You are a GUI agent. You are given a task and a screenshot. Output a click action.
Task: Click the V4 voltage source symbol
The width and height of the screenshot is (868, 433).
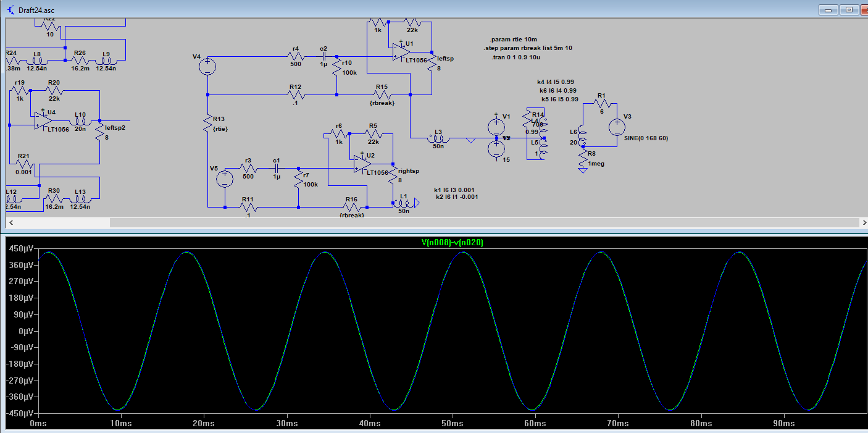click(208, 67)
